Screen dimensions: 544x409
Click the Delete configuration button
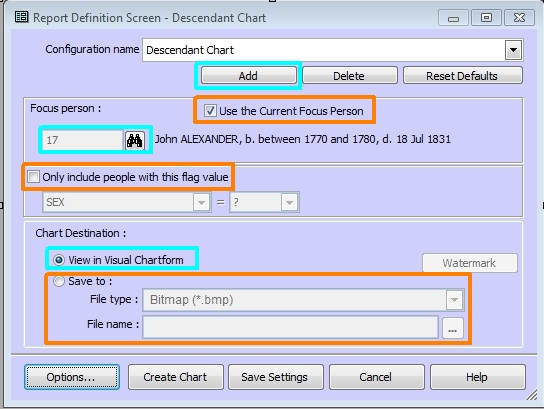click(350, 76)
